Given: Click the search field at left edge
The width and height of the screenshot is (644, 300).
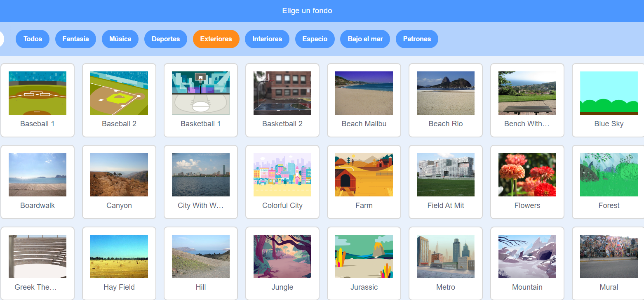Looking at the screenshot, I should click(x=2, y=39).
